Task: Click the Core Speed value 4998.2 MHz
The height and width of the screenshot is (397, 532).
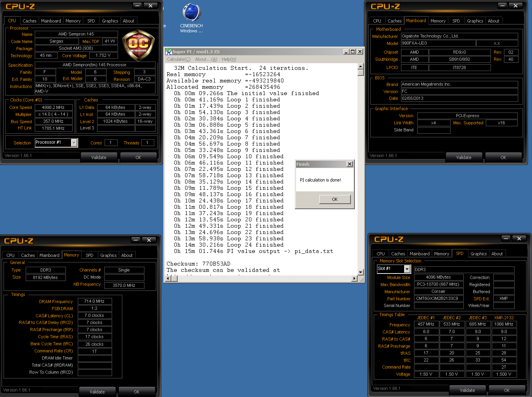Action: click(x=53, y=107)
